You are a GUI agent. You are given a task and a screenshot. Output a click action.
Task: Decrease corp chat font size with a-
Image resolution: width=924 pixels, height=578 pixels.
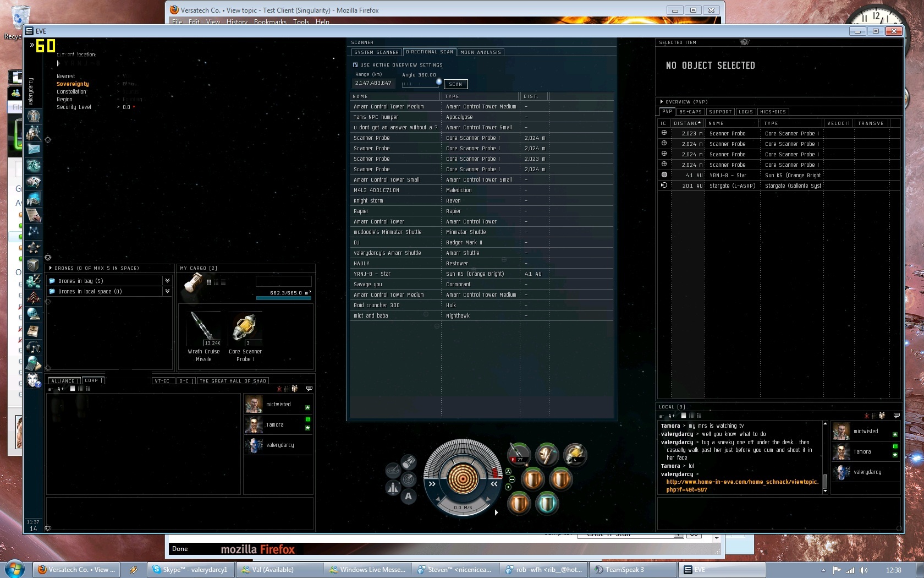click(51, 389)
